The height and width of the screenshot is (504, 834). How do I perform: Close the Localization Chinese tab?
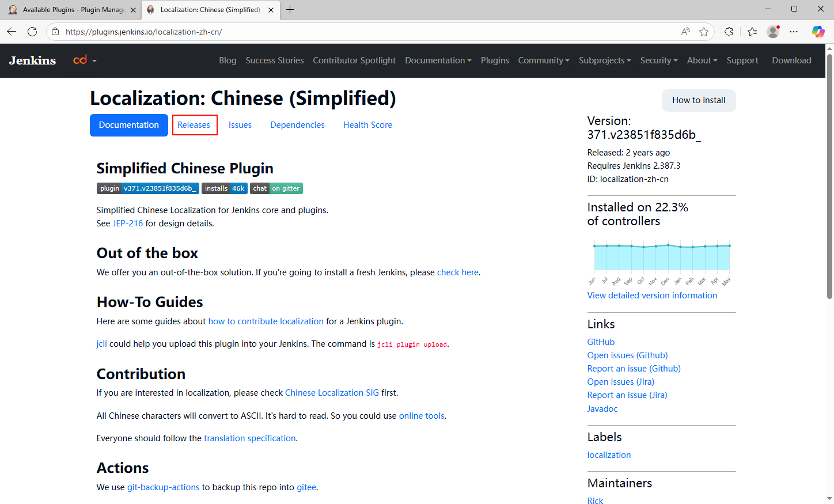[271, 10]
